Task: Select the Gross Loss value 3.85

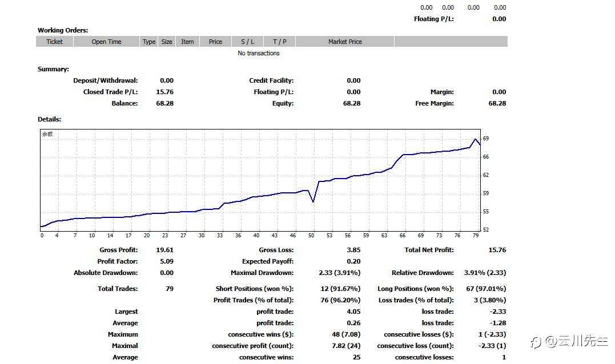Action: coord(353,249)
